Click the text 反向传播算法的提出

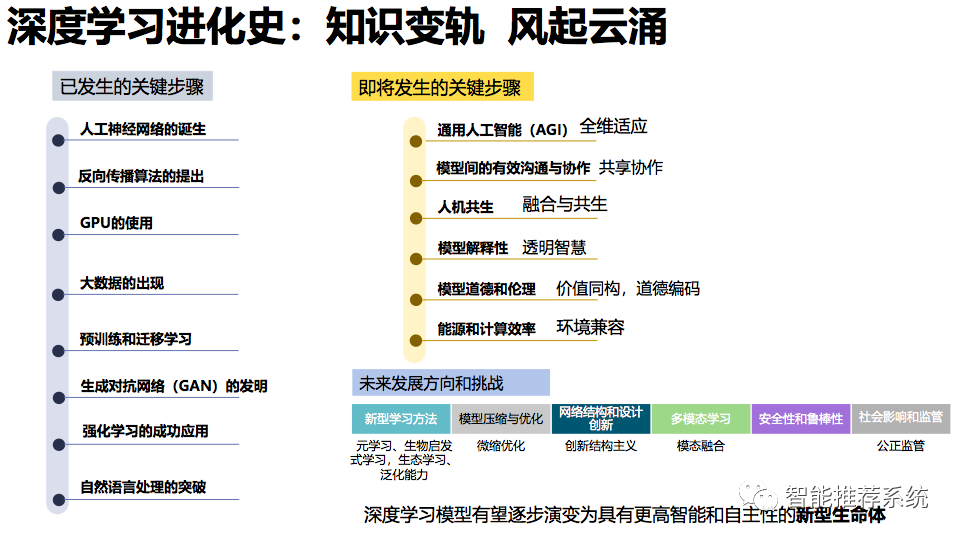pos(141,176)
